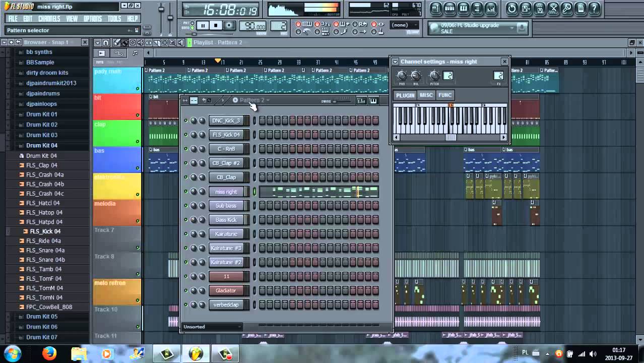
Task: Open the Help question-mark icon
Action: tap(594, 8)
